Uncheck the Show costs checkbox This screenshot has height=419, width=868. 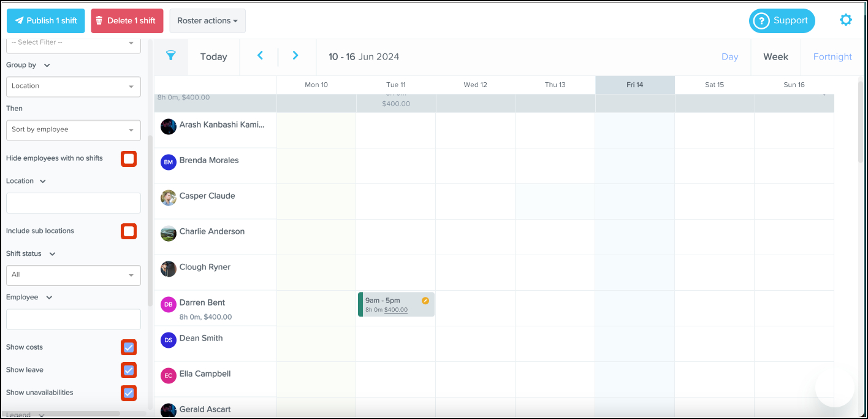(x=129, y=348)
